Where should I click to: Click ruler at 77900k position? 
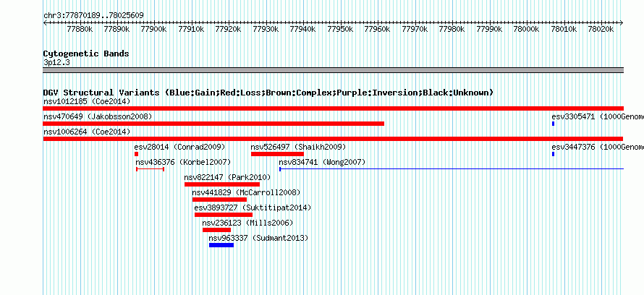[153, 29]
